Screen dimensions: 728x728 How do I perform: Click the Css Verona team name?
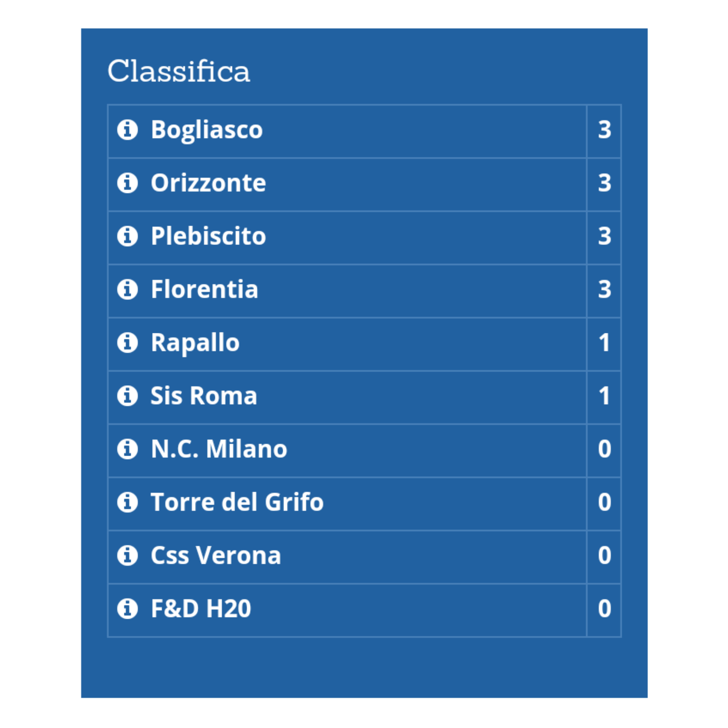[216, 555]
